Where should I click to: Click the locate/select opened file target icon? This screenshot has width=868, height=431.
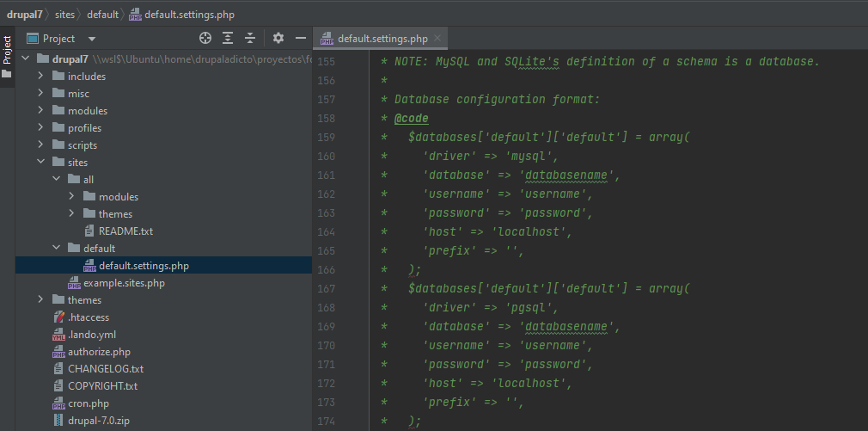pos(205,38)
